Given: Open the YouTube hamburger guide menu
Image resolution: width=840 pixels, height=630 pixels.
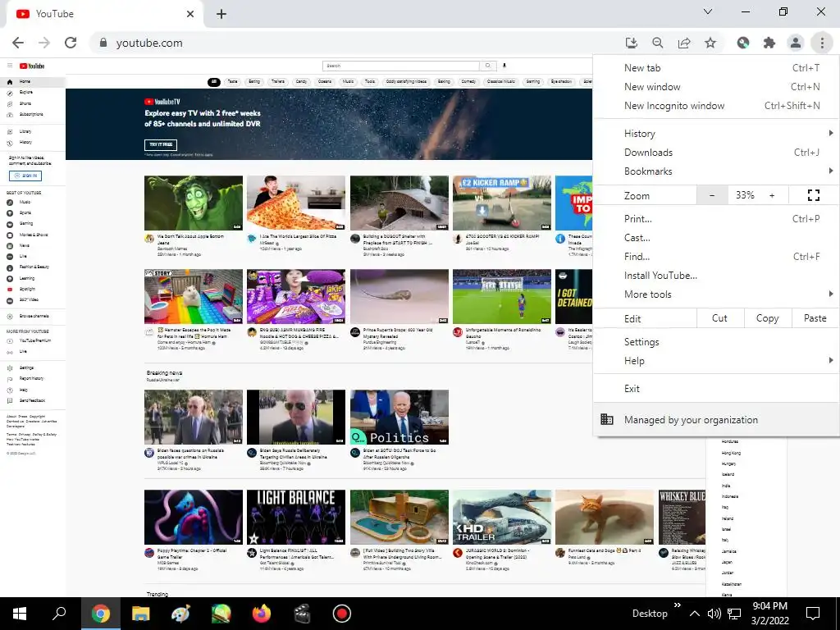Looking at the screenshot, I should click(x=10, y=66).
